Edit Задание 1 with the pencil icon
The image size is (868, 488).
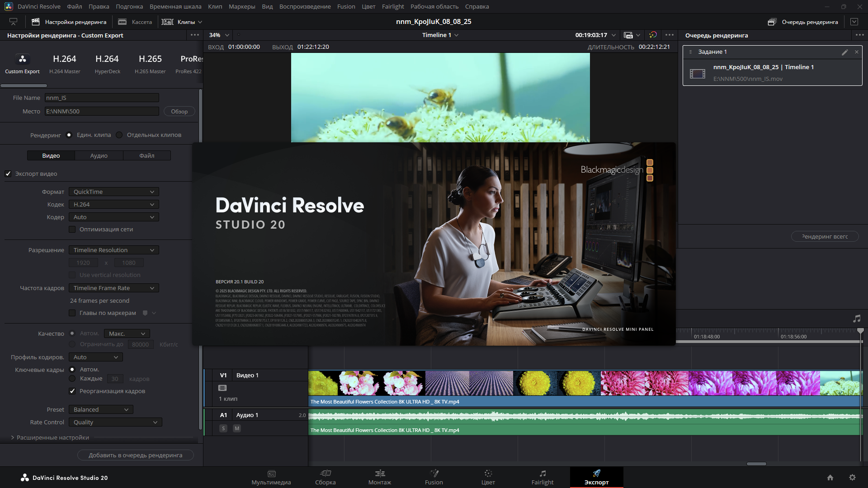tap(844, 52)
